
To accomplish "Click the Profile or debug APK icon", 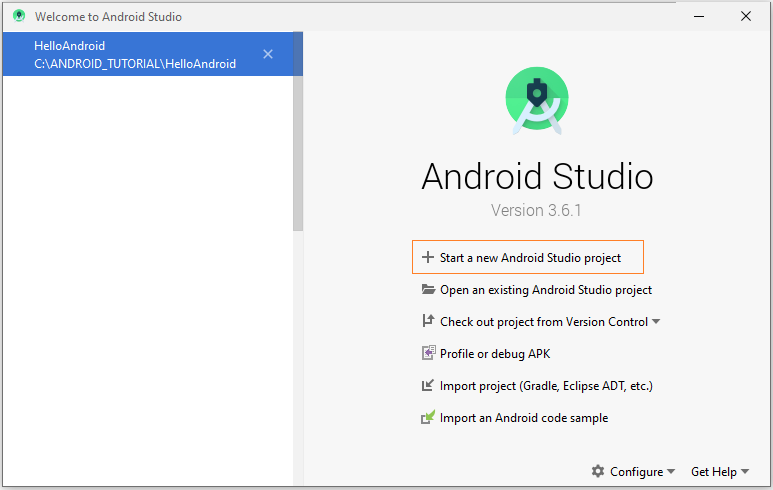I will pyautogui.click(x=428, y=353).
